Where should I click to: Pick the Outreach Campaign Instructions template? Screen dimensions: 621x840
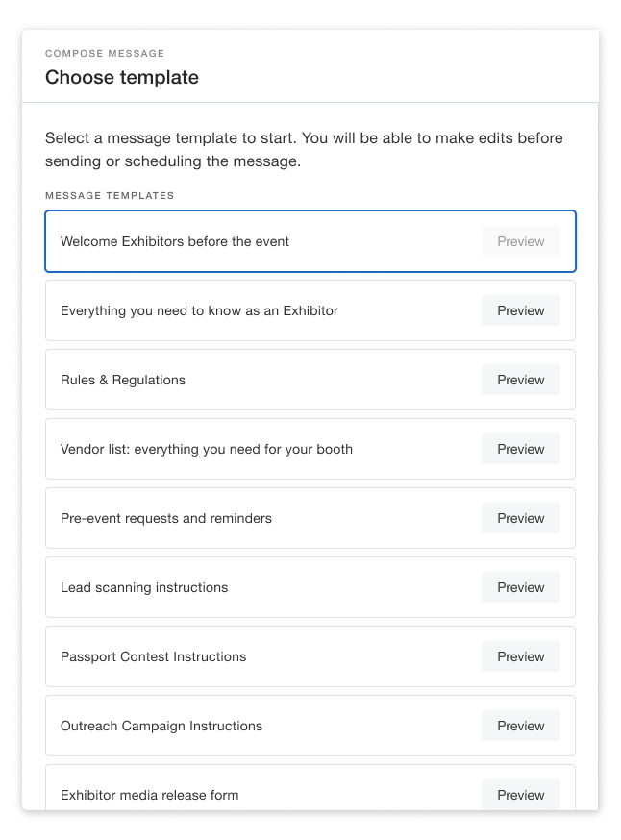[161, 726]
